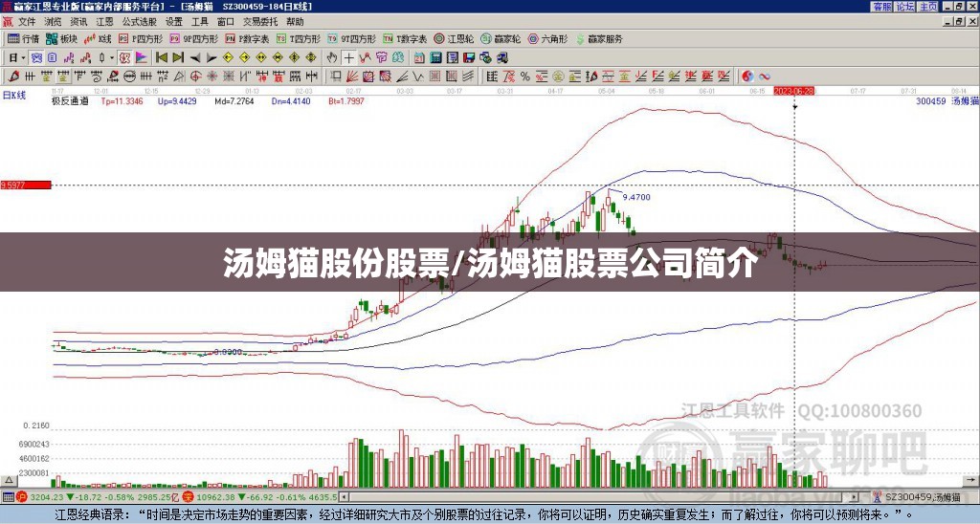Select the zigzag wave line tool
Image resolution: width=980 pixels, height=524 pixels.
(417, 76)
